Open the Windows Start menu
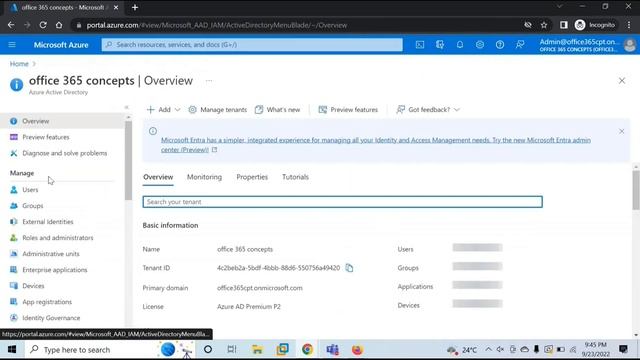 (x=12, y=350)
